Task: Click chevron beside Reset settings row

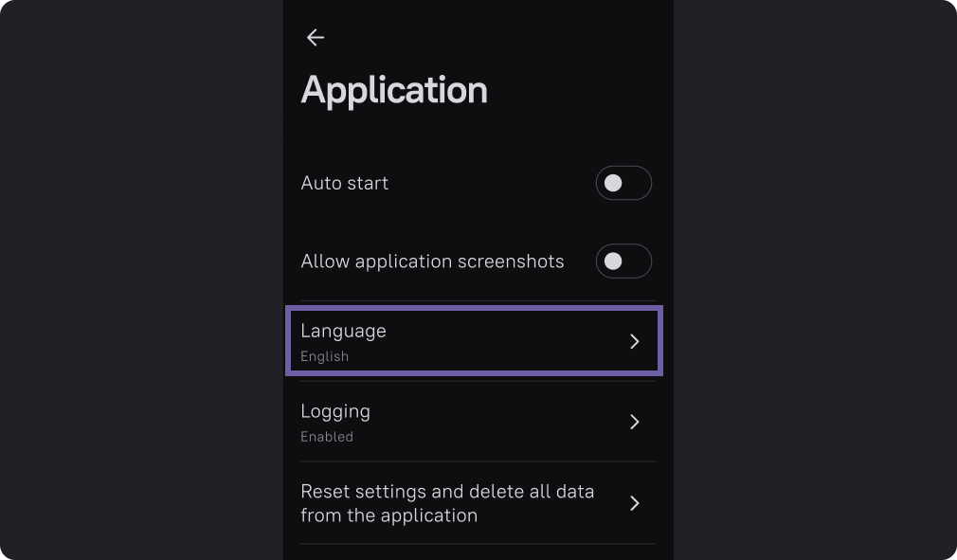Action: tap(635, 503)
